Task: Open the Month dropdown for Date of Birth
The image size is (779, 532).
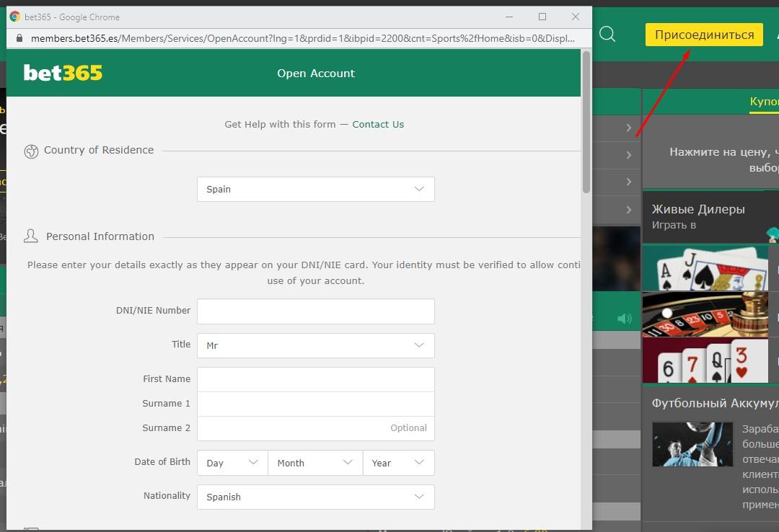Action: pyautogui.click(x=315, y=463)
